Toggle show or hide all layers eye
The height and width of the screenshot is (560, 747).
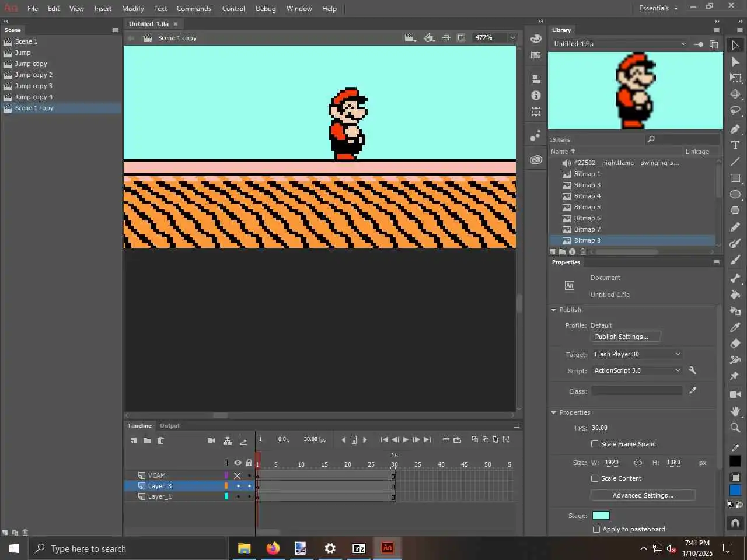point(238,463)
